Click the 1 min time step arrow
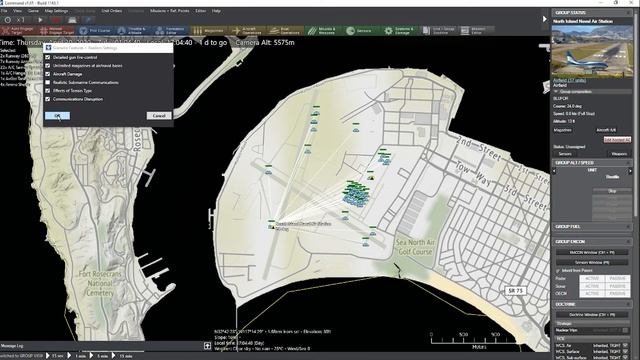Screen dimensions: 640x360 [69, 356]
